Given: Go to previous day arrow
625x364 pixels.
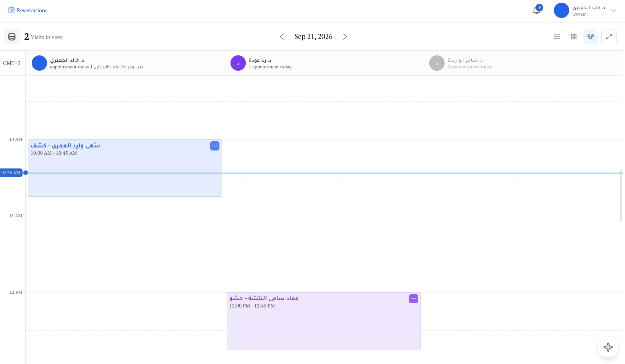Looking at the screenshot, I should [x=282, y=37].
